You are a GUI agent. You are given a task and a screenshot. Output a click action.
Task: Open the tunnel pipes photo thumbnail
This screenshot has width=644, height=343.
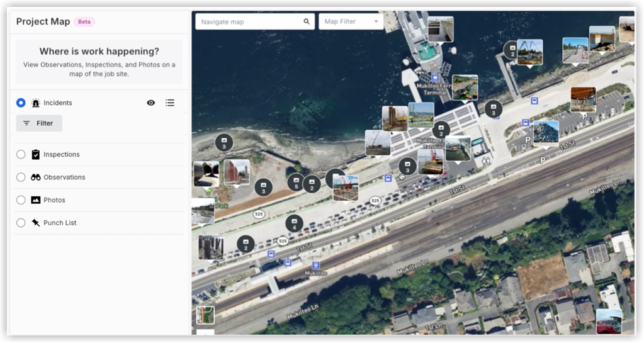pyautogui.click(x=206, y=174)
